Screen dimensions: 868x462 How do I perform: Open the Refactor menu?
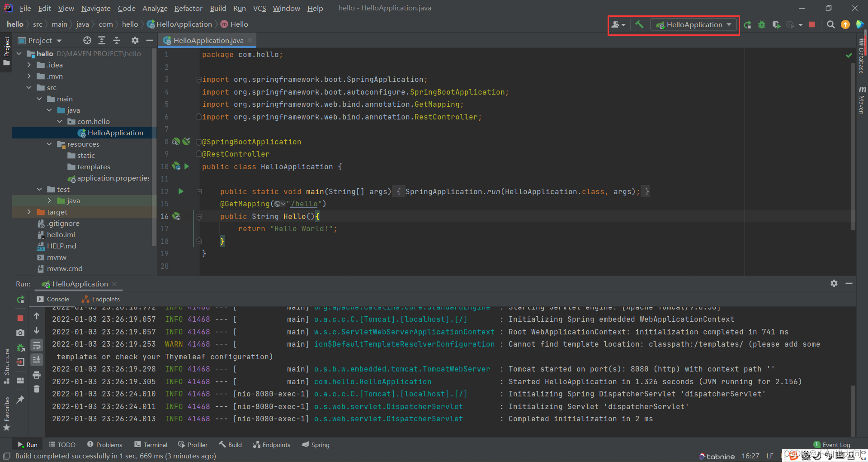pos(188,8)
